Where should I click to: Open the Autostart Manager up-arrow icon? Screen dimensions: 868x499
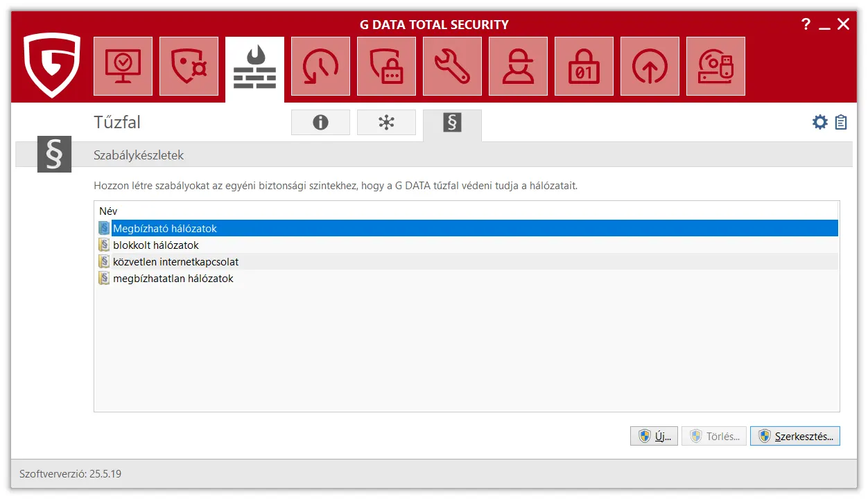[650, 67]
